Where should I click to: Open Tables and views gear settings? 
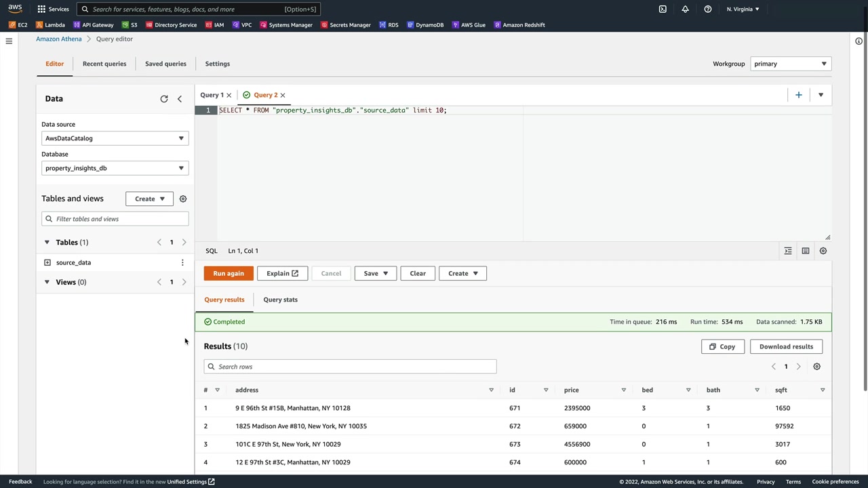click(183, 199)
